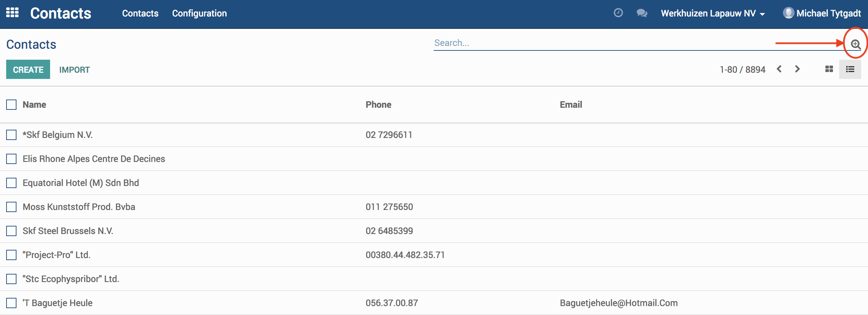Check the *Skf Belgium N.V. row

11,135
